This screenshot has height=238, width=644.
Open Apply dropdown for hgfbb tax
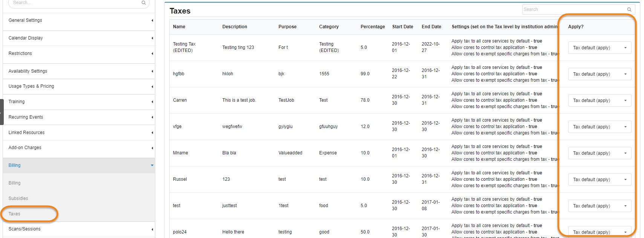click(599, 74)
